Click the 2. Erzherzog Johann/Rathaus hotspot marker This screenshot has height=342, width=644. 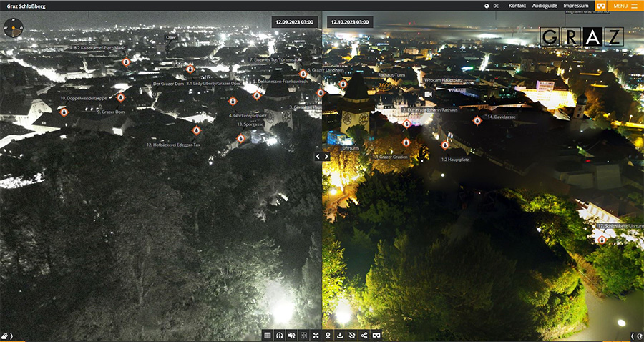tap(406, 124)
